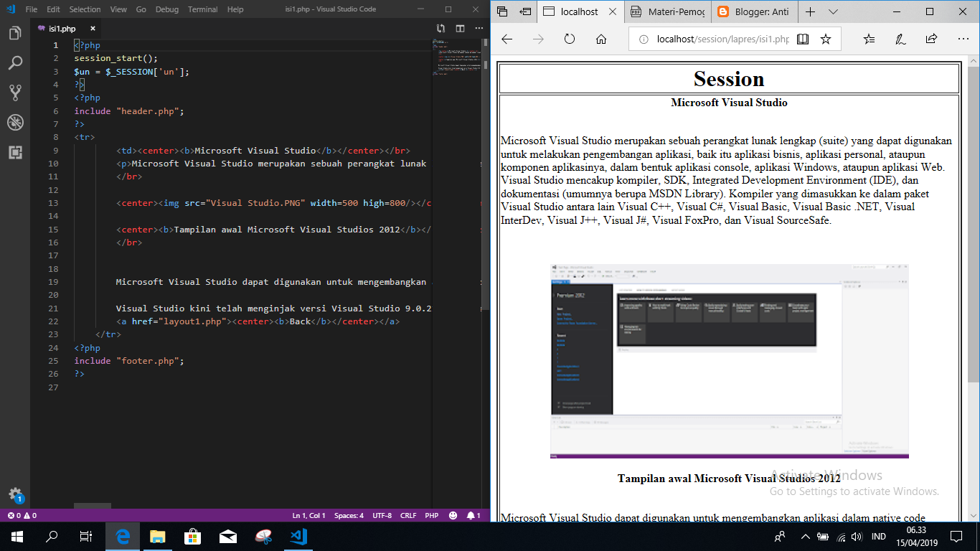This screenshot has height=551, width=980.
Task: Click the Open Changes icon in editor
Action: coord(441,29)
